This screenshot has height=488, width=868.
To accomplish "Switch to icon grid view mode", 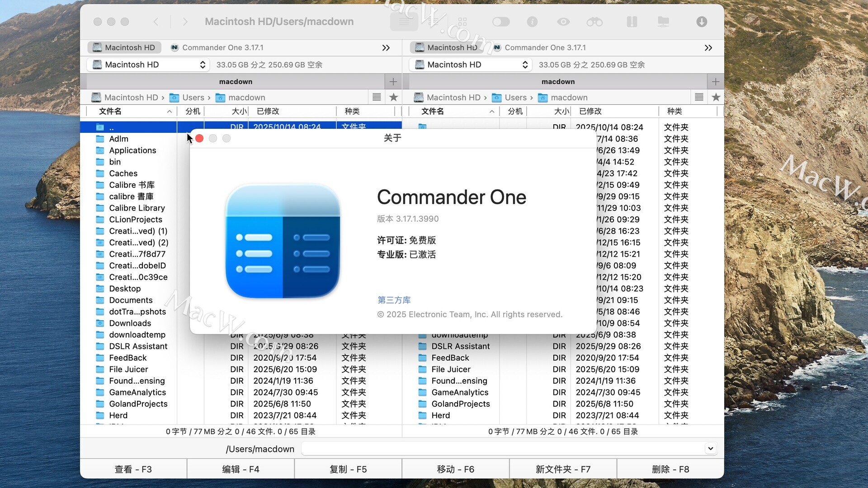I will 462,22.
